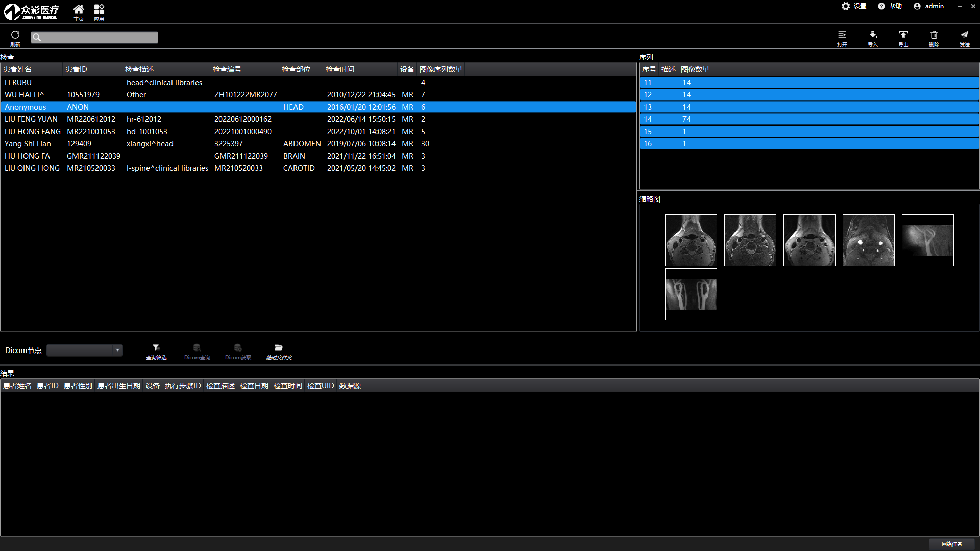This screenshot has width=980, height=551.
Task: Open the 应用 applications icon
Action: [99, 12]
